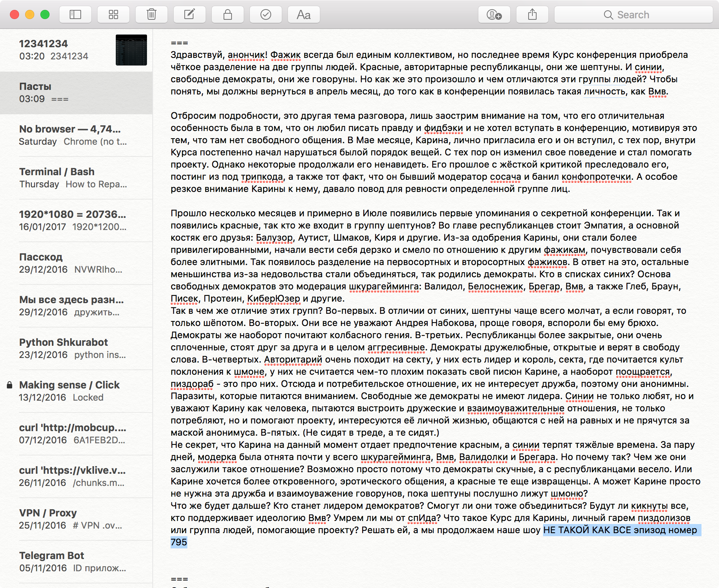The image size is (719, 588).
Task: Click in the Search field
Action: pyautogui.click(x=634, y=15)
